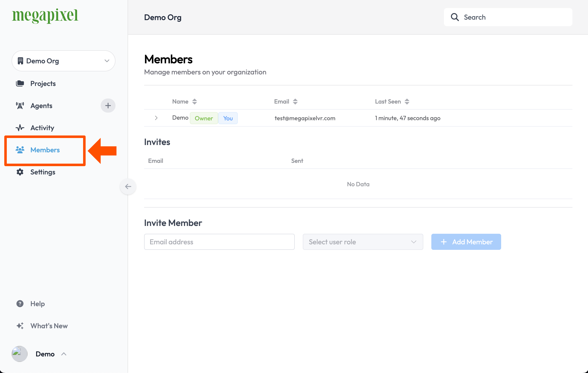Click the Activity icon in sidebar
588x373 pixels.
[x=20, y=127]
